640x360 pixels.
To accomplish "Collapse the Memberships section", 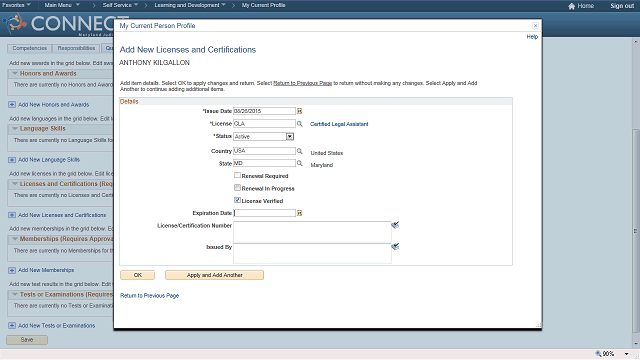I will click(x=15, y=239).
